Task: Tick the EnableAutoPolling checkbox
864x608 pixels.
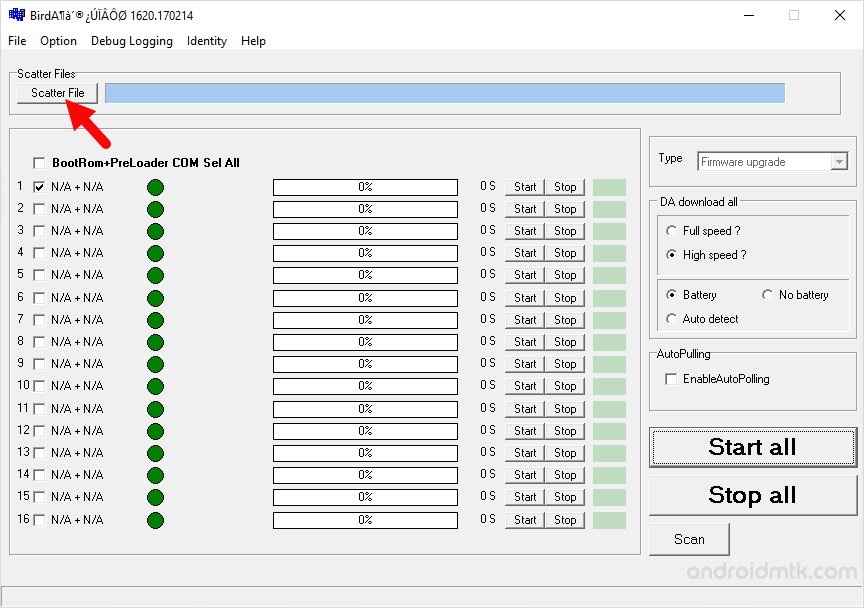Action: point(672,379)
